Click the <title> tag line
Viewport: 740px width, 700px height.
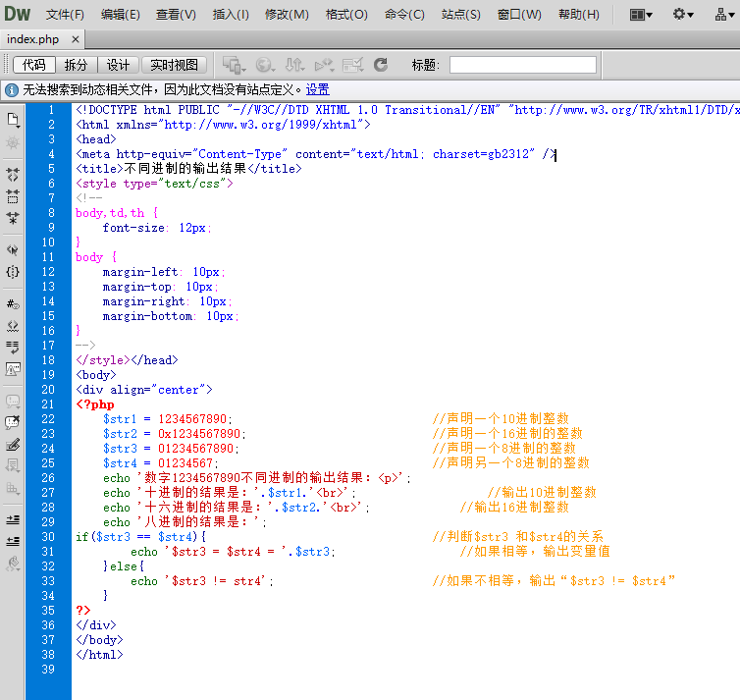188,169
